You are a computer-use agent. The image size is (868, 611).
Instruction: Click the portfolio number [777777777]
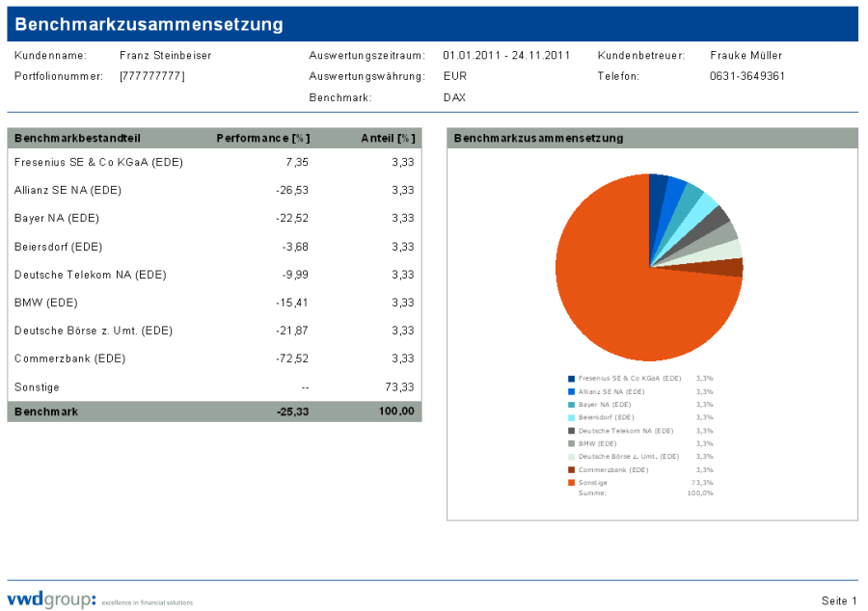(152, 76)
